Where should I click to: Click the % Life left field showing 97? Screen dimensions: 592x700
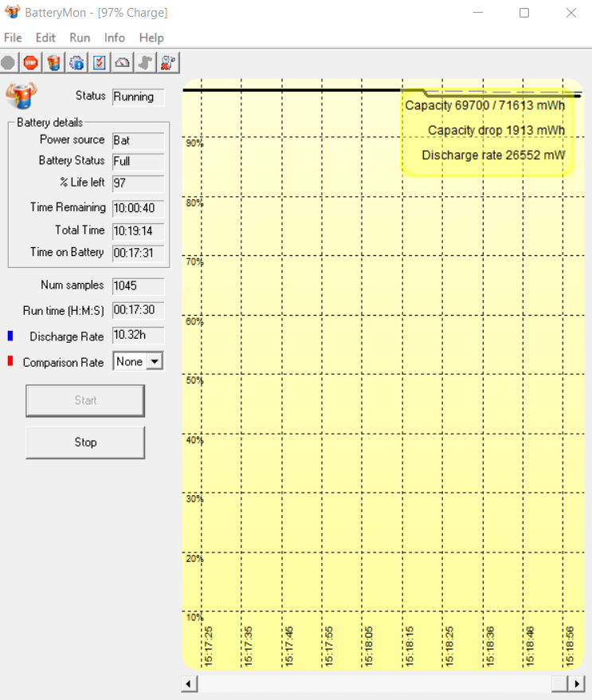[138, 183]
